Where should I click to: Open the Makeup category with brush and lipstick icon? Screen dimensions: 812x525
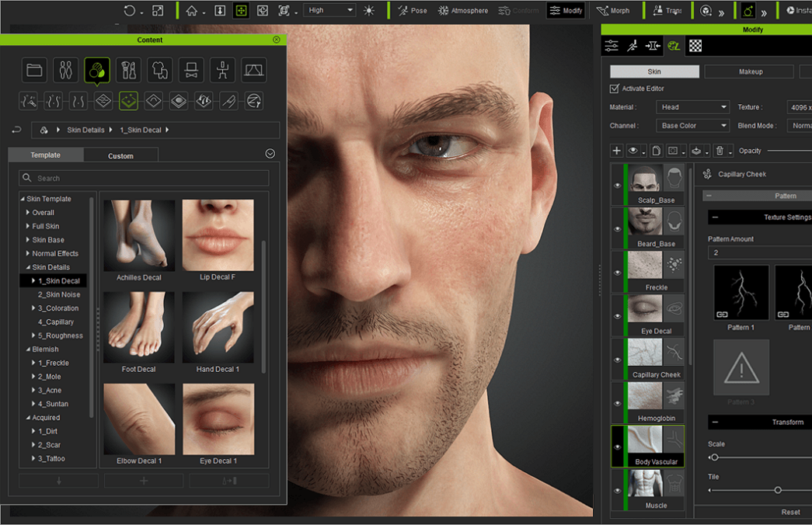click(x=128, y=70)
